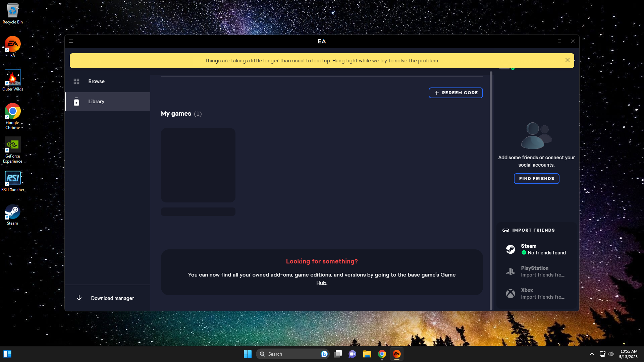The height and width of the screenshot is (362, 644).
Task: Select the Outer Wilds desktop shortcut
Action: coord(13,80)
